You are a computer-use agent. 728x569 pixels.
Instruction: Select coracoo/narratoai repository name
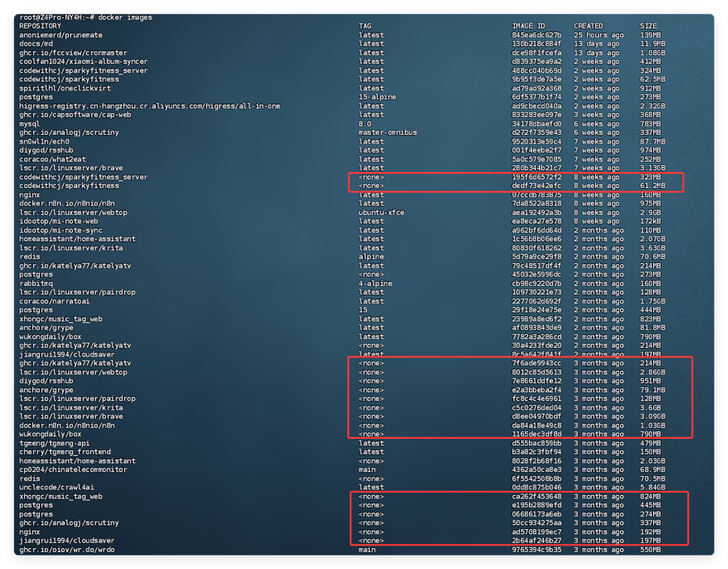55,301
